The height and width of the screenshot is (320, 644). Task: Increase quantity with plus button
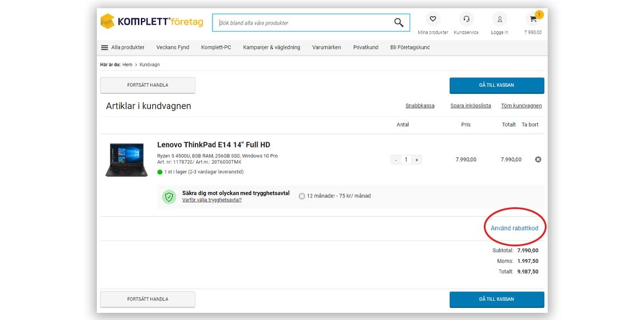pos(417,160)
